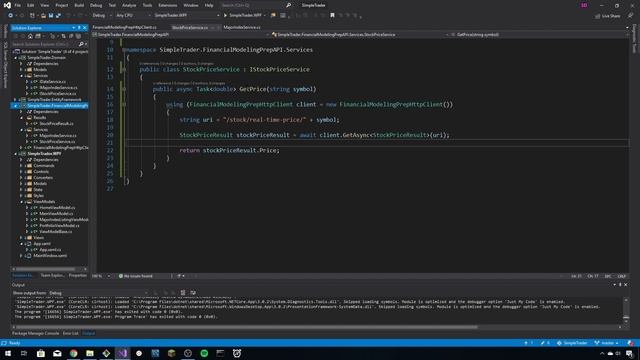Open the Error List tab
This screenshot has width=640, height=360.
coord(71,333)
